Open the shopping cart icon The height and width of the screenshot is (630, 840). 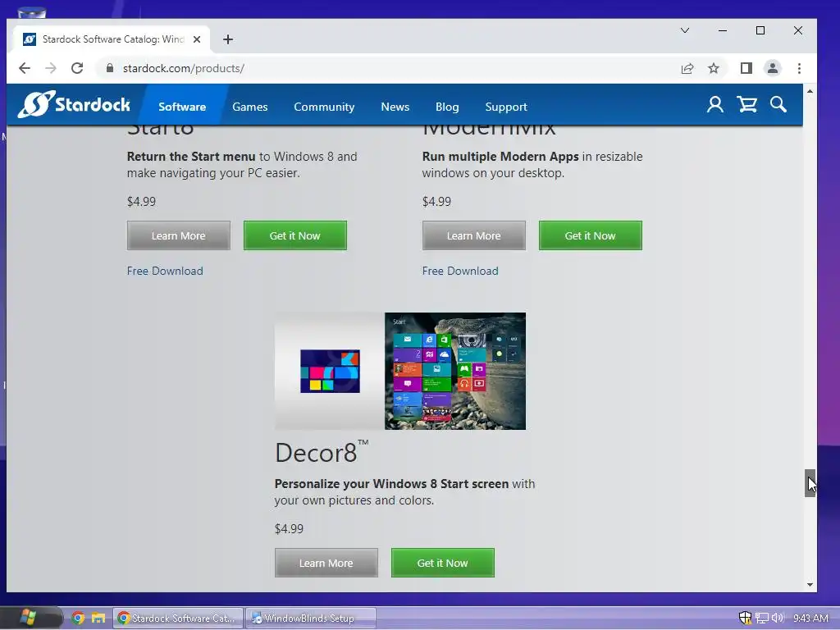tap(746, 104)
